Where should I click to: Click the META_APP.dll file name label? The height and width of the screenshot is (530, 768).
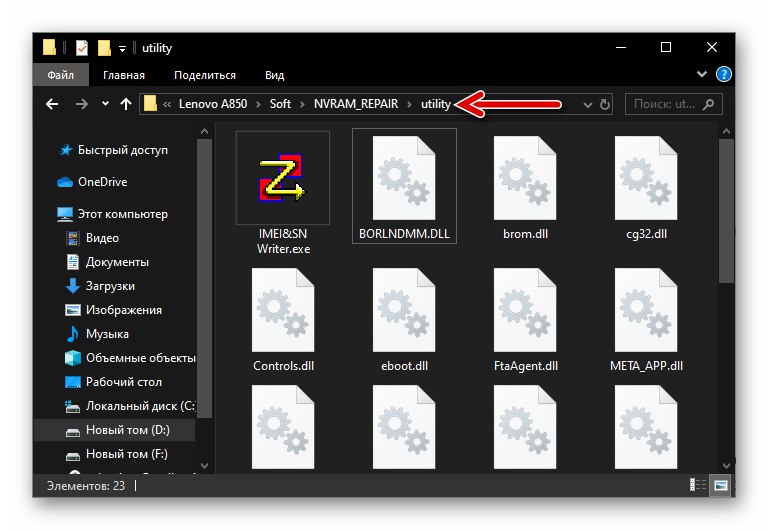click(646, 366)
